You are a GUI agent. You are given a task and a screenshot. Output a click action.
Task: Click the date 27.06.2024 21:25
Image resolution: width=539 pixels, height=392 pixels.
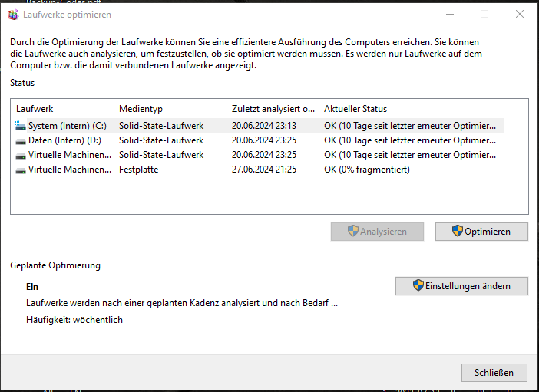coord(264,170)
